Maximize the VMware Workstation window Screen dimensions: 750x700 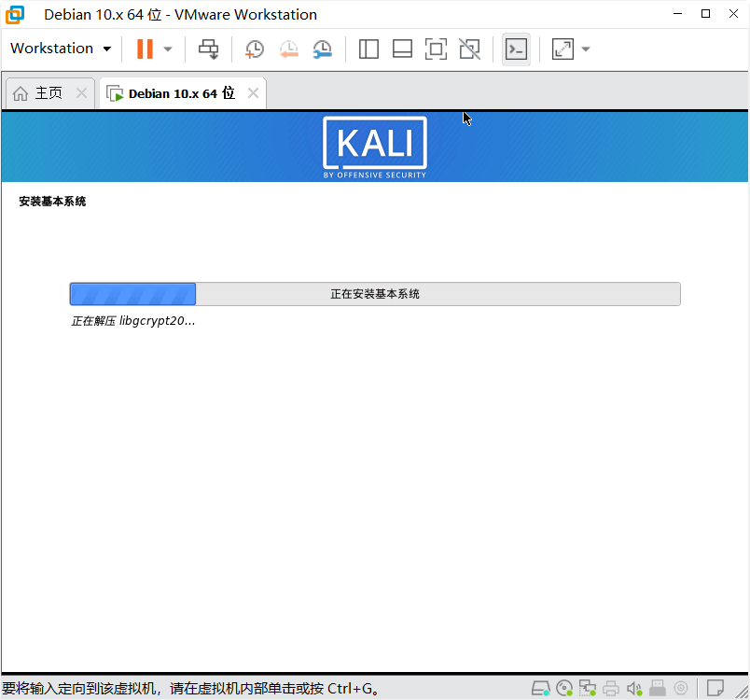(705, 14)
